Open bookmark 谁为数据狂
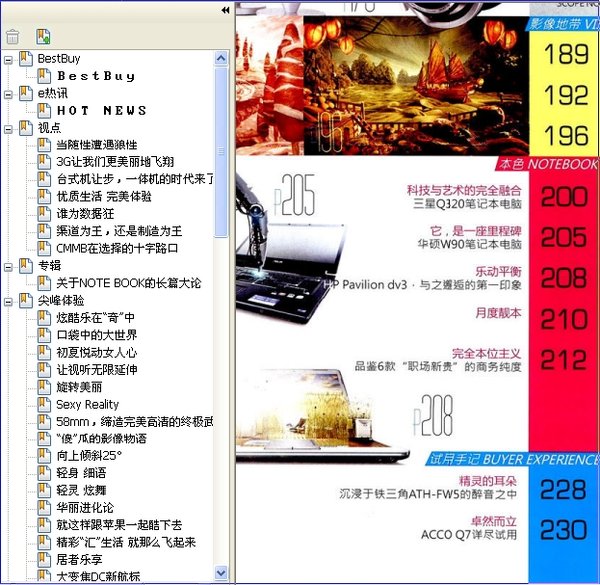 point(85,214)
